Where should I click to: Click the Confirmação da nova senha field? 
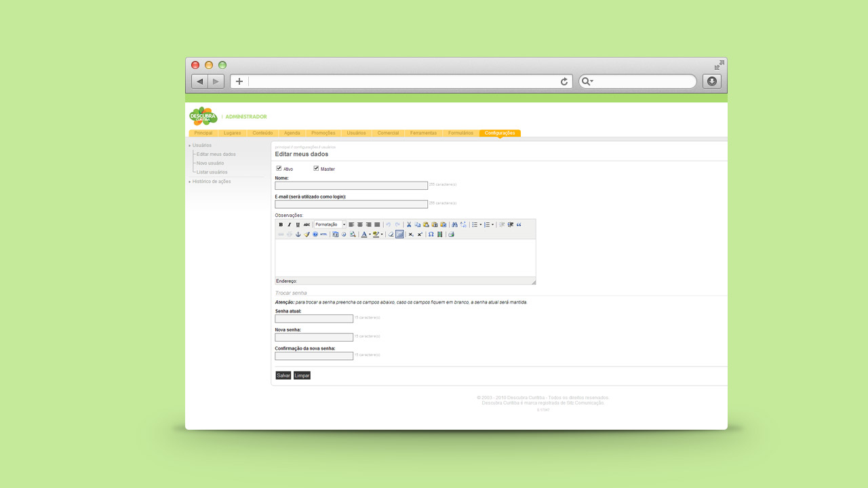[x=314, y=356]
